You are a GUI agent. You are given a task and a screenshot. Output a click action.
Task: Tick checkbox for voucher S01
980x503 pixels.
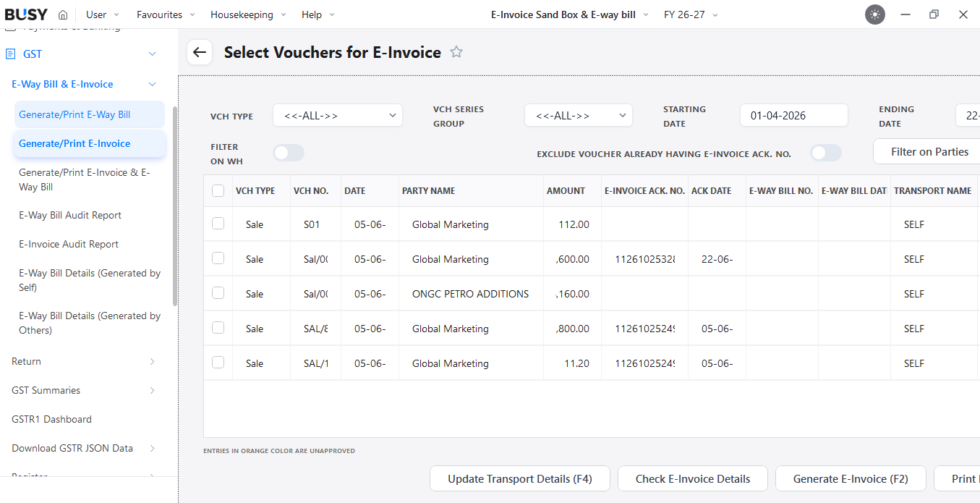pyautogui.click(x=218, y=224)
